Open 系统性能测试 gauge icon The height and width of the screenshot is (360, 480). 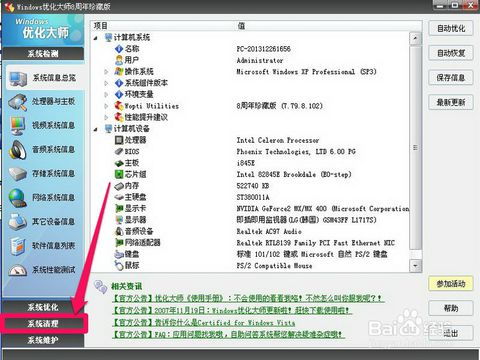(17, 270)
